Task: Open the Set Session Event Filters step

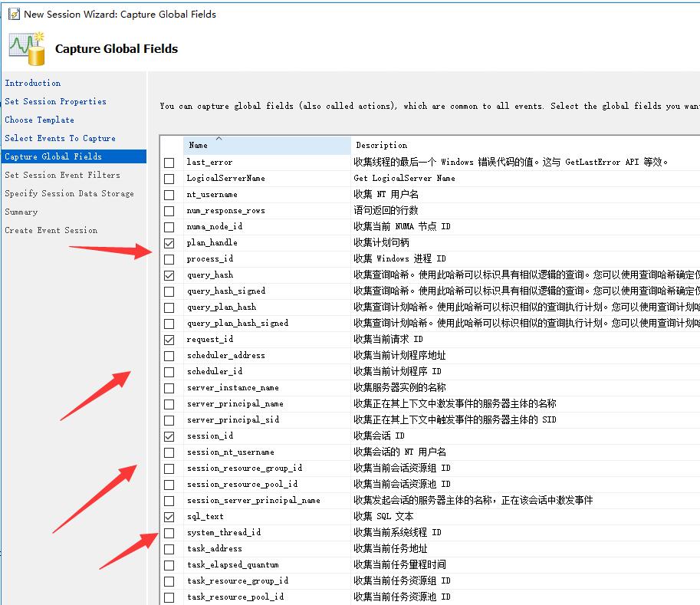Action: [63, 175]
